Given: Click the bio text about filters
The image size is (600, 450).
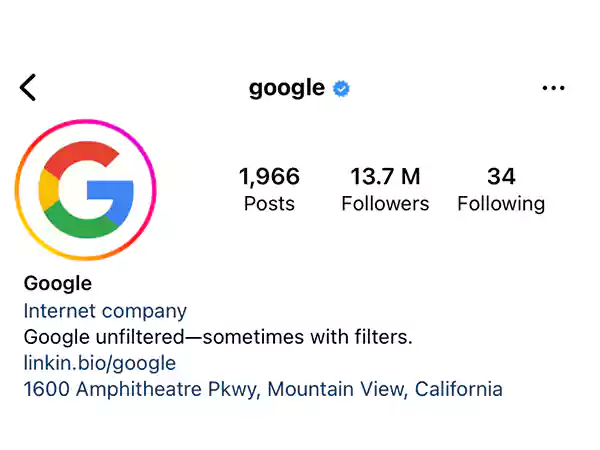Looking at the screenshot, I should tap(218, 337).
